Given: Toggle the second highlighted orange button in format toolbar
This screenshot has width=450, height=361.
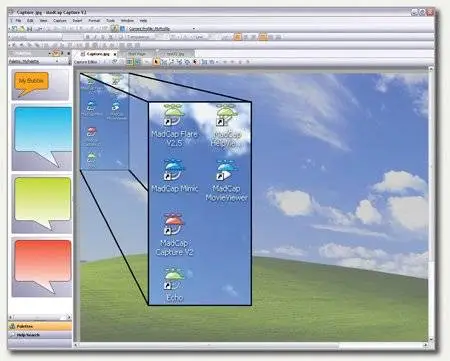Looking at the screenshot, I should point(263,37).
